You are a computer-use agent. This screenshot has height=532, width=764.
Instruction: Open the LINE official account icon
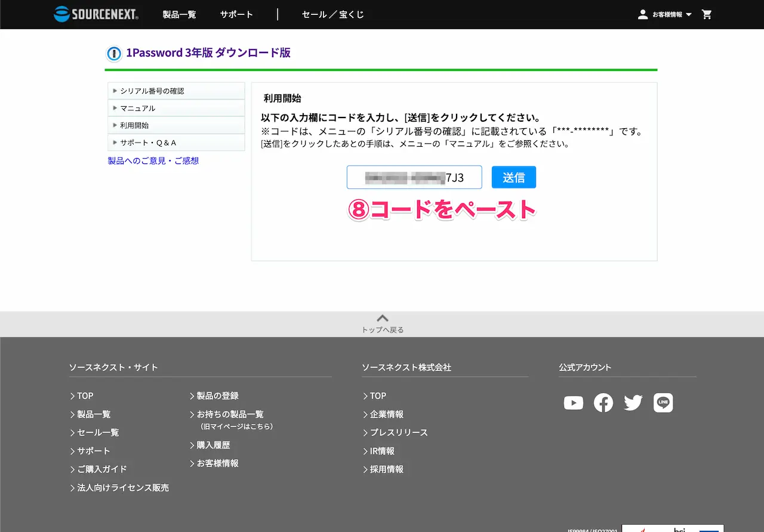[x=663, y=403]
